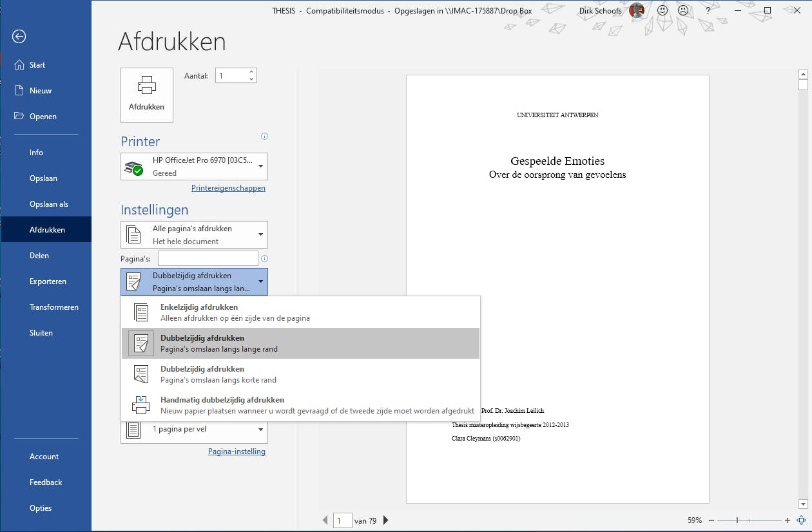This screenshot has height=532, width=812.
Task: Click the fit-page-to-window icon near zoom
Action: [802, 520]
